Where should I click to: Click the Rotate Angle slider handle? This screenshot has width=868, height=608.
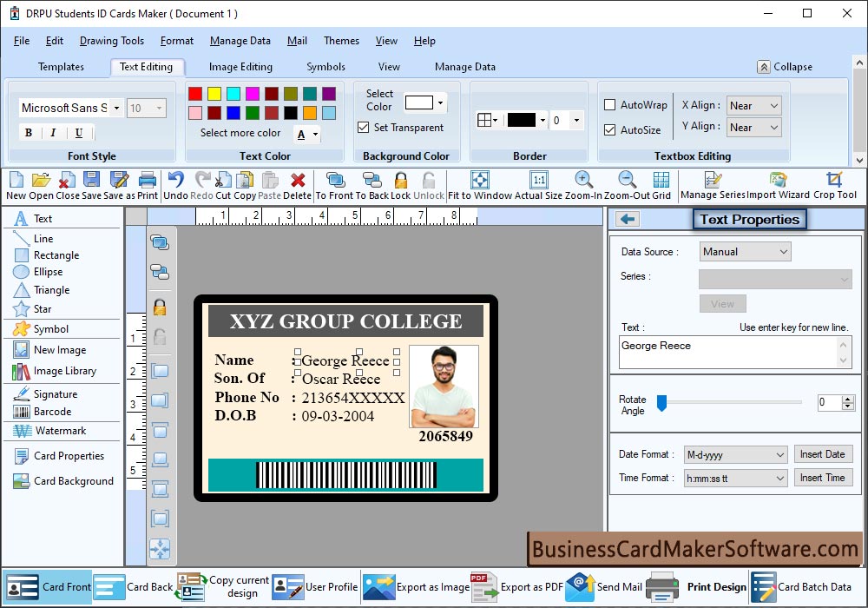pyautogui.click(x=661, y=402)
